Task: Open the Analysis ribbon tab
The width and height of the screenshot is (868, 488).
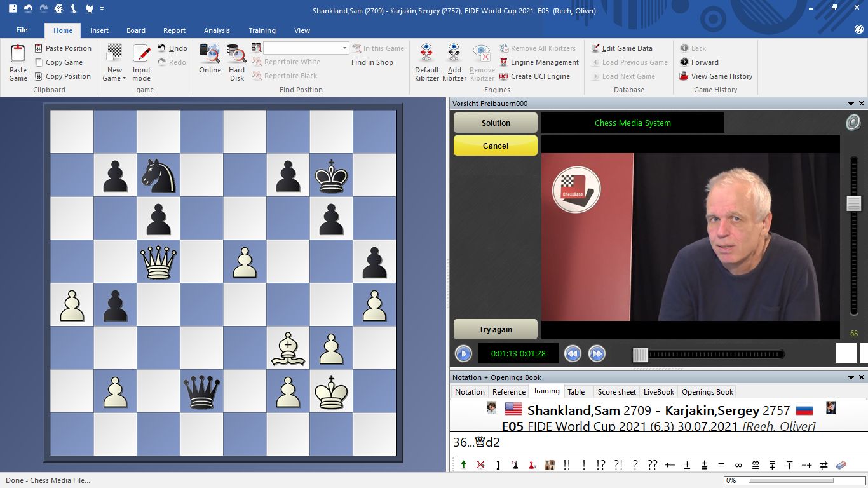Action: pos(217,30)
